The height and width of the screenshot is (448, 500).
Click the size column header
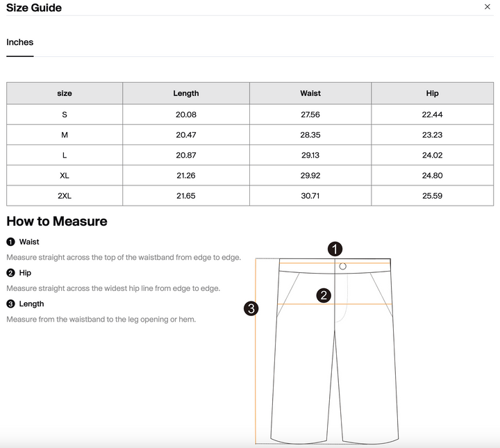[x=65, y=93]
